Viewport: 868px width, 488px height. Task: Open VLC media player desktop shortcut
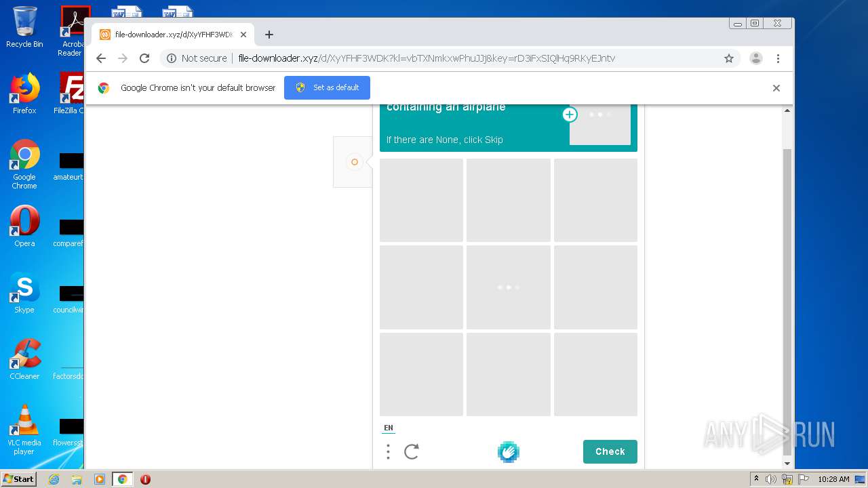(x=24, y=430)
